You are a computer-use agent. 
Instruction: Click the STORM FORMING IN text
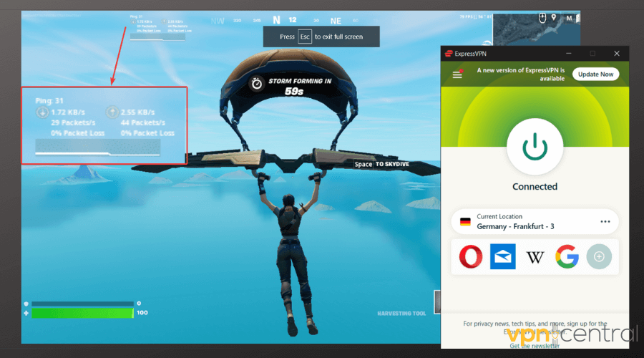300,81
